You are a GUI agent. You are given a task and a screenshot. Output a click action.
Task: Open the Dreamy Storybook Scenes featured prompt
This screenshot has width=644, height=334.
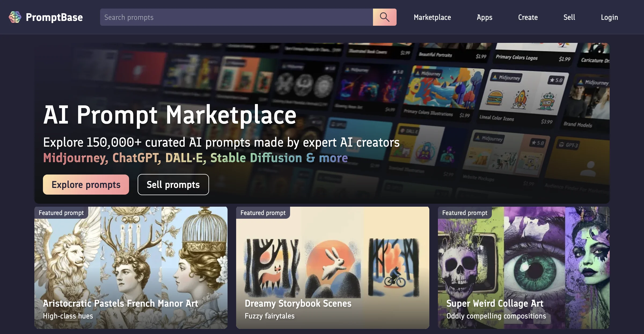tap(333, 268)
